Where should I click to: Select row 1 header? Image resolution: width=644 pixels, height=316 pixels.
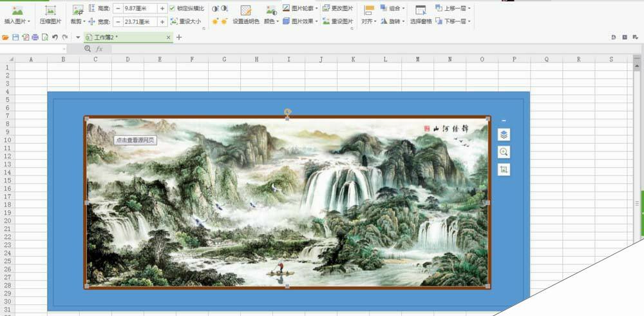click(7, 68)
